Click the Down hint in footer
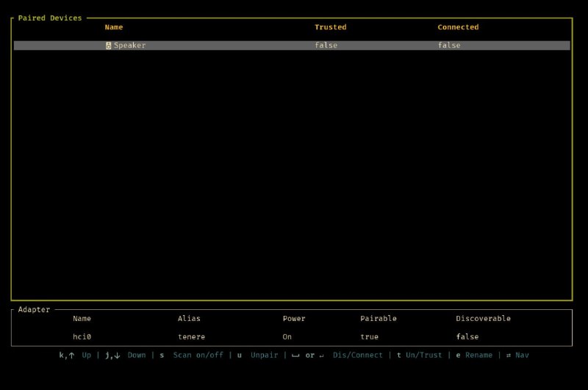The height and width of the screenshot is (390, 588). coord(137,355)
